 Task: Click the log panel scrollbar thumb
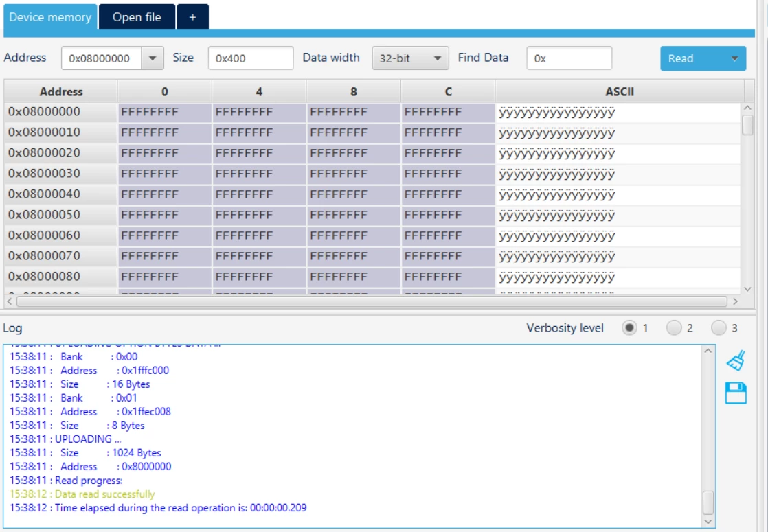point(708,502)
